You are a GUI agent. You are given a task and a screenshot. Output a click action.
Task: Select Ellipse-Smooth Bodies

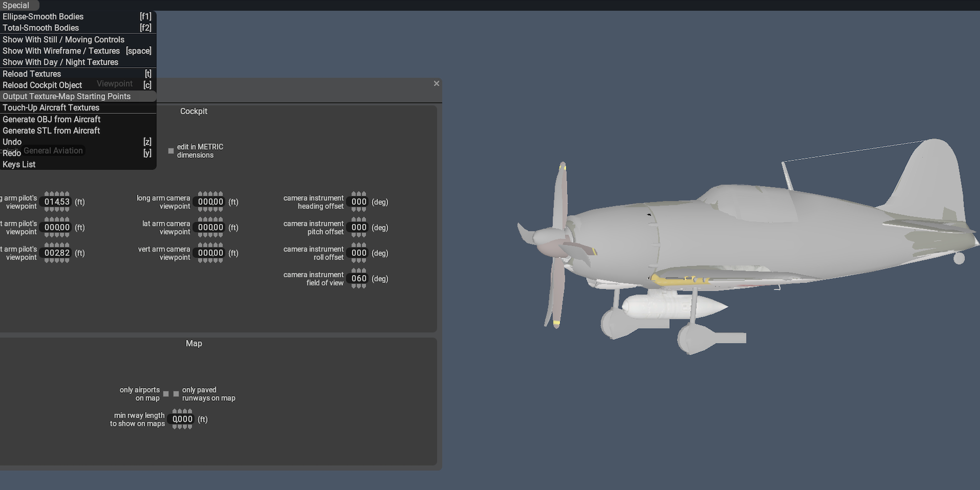click(43, 16)
